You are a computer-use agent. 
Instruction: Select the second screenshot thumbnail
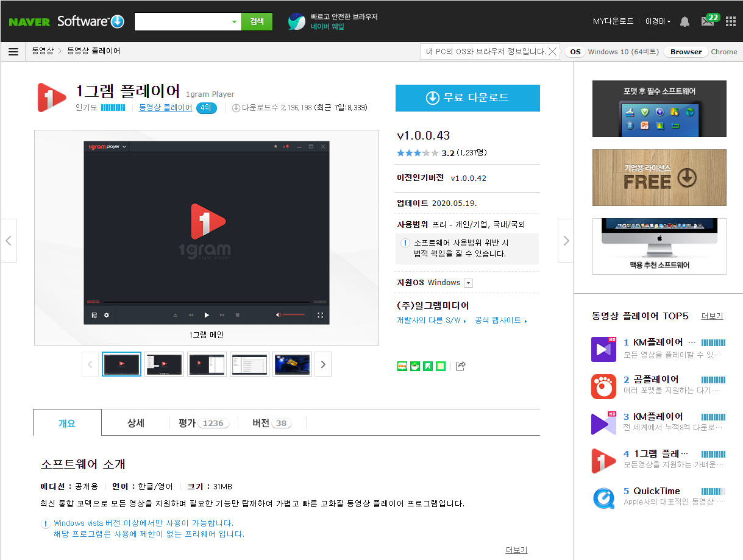click(164, 364)
